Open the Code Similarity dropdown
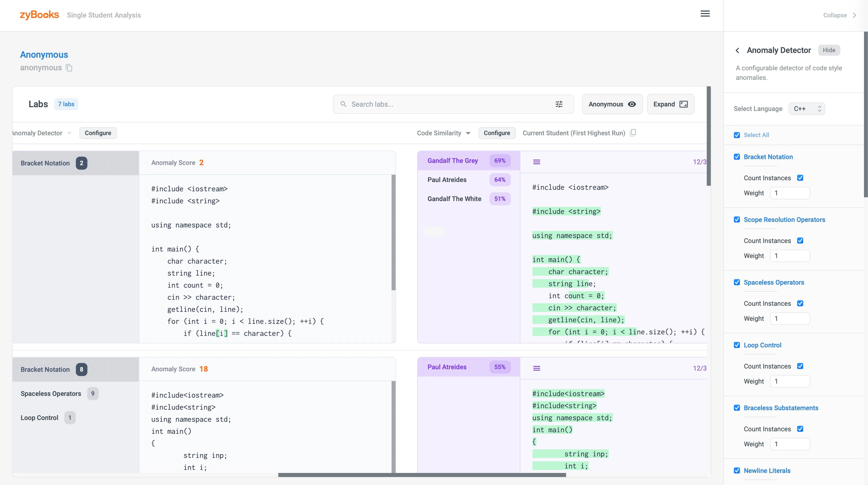The image size is (868, 485). click(444, 133)
